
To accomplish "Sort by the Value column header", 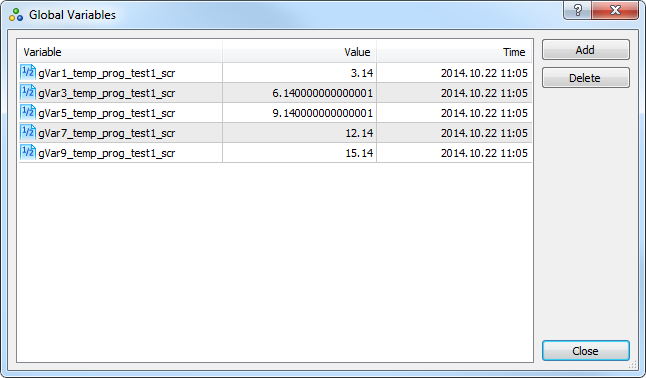I will tap(300, 52).
